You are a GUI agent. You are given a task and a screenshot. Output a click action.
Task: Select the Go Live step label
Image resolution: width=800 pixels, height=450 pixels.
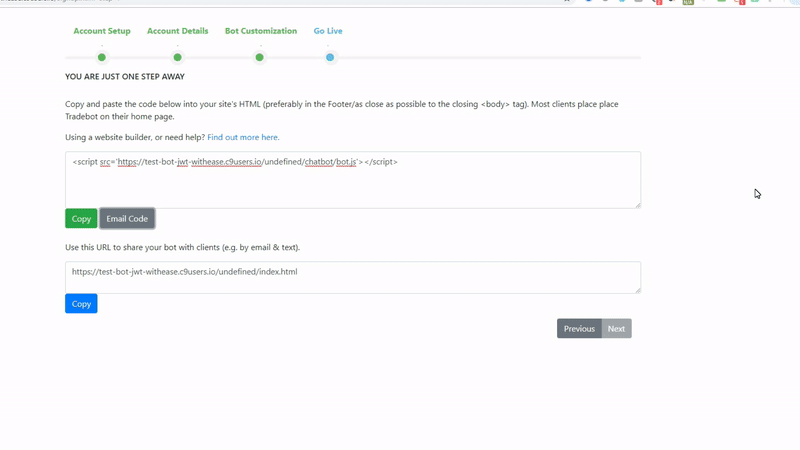click(328, 31)
